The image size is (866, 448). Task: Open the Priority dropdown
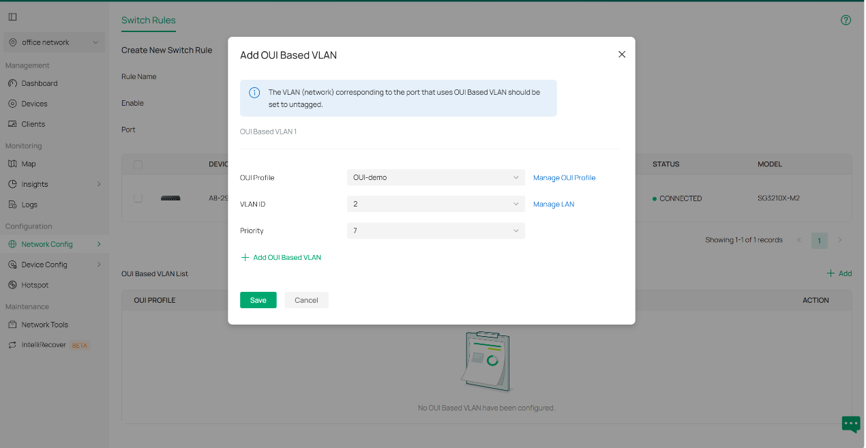coord(436,231)
